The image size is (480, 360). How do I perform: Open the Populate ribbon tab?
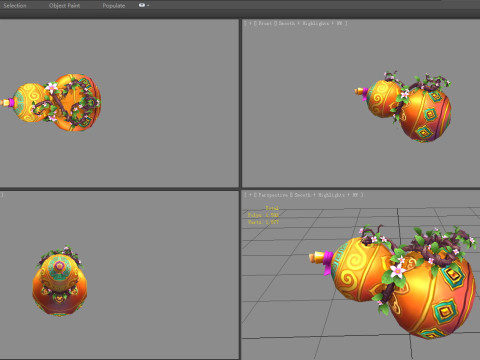coord(114,5)
